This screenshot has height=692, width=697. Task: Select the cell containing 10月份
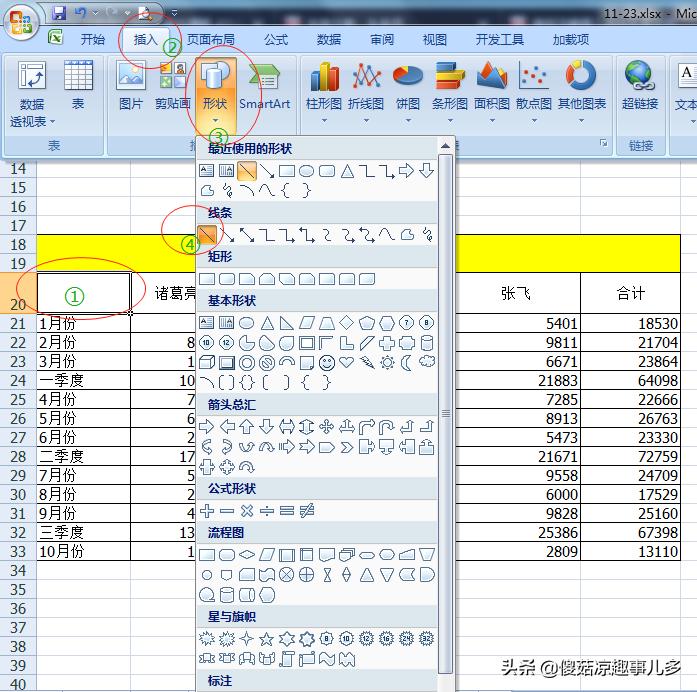(x=84, y=551)
